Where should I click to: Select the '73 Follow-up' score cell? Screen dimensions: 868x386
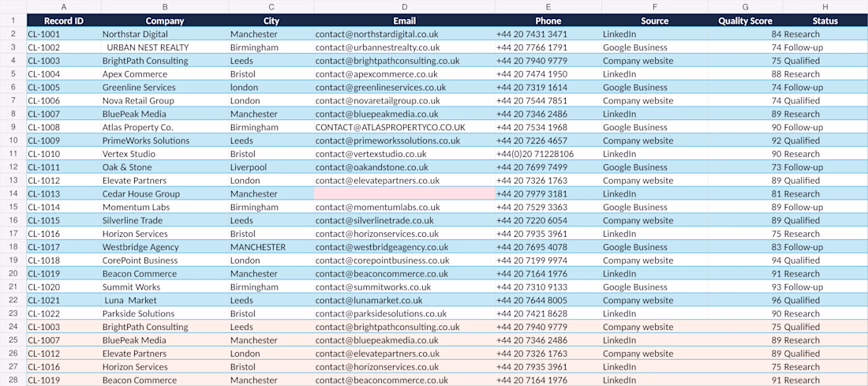(x=746, y=167)
